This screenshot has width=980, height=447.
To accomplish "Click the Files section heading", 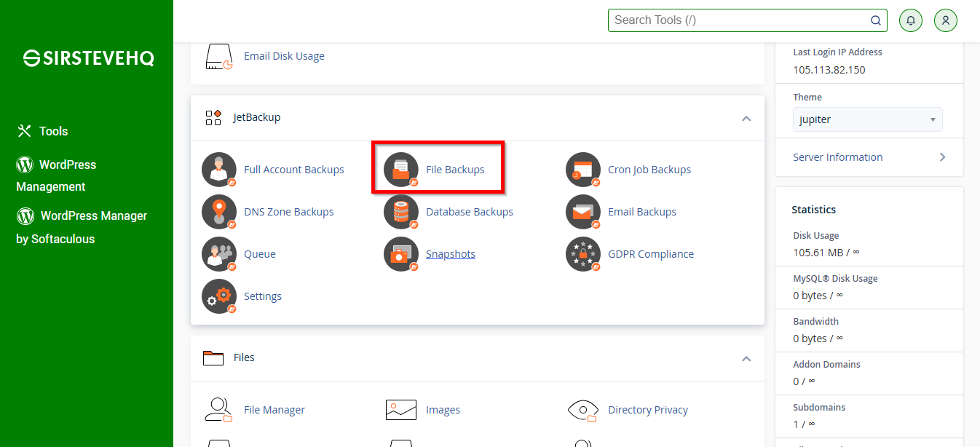I will 244,357.
